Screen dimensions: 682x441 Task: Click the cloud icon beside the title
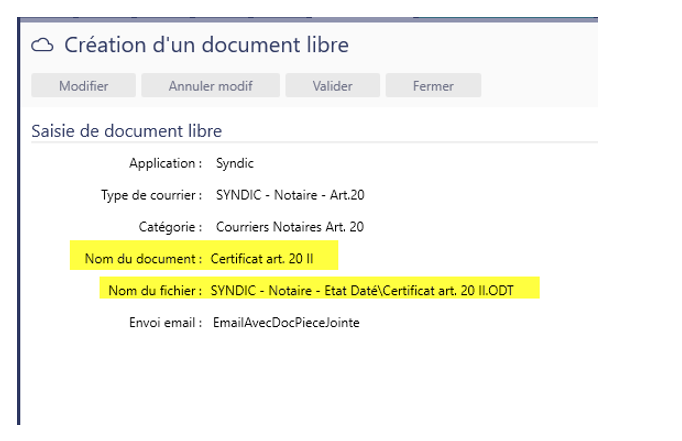click(43, 45)
